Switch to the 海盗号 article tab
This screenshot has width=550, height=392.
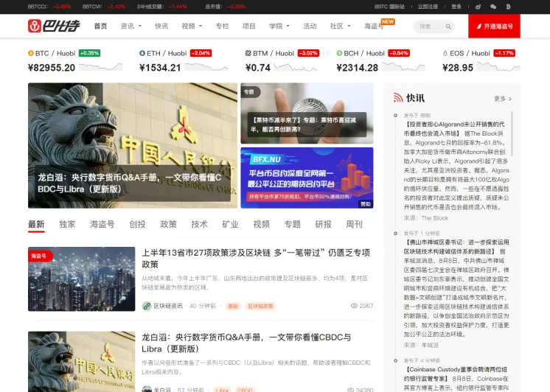click(102, 224)
